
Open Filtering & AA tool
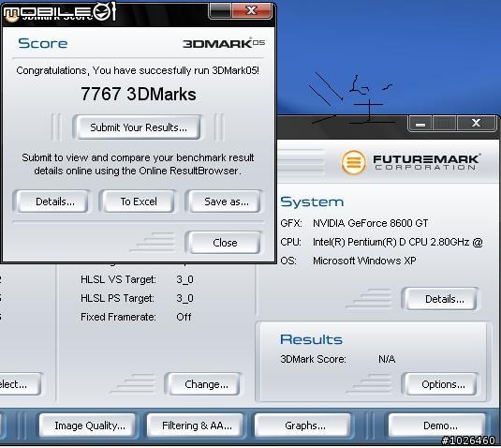(x=196, y=426)
